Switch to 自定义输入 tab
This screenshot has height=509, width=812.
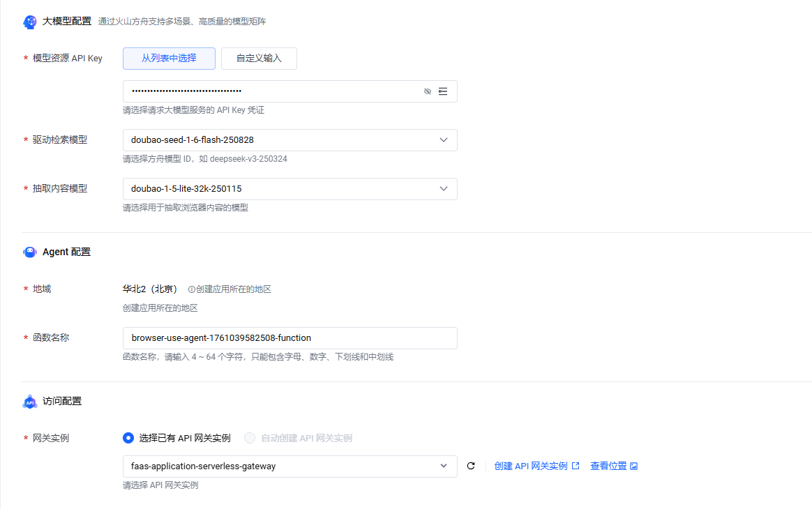(259, 59)
